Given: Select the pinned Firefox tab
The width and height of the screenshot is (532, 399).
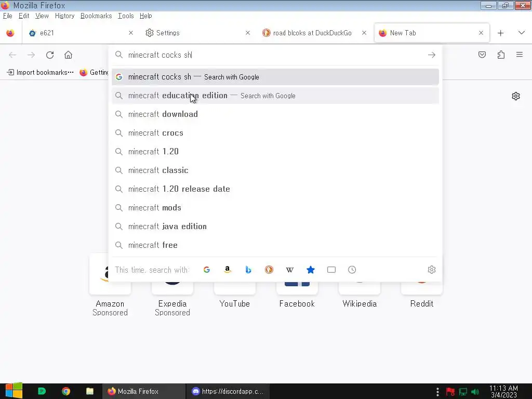Looking at the screenshot, I should [10, 33].
